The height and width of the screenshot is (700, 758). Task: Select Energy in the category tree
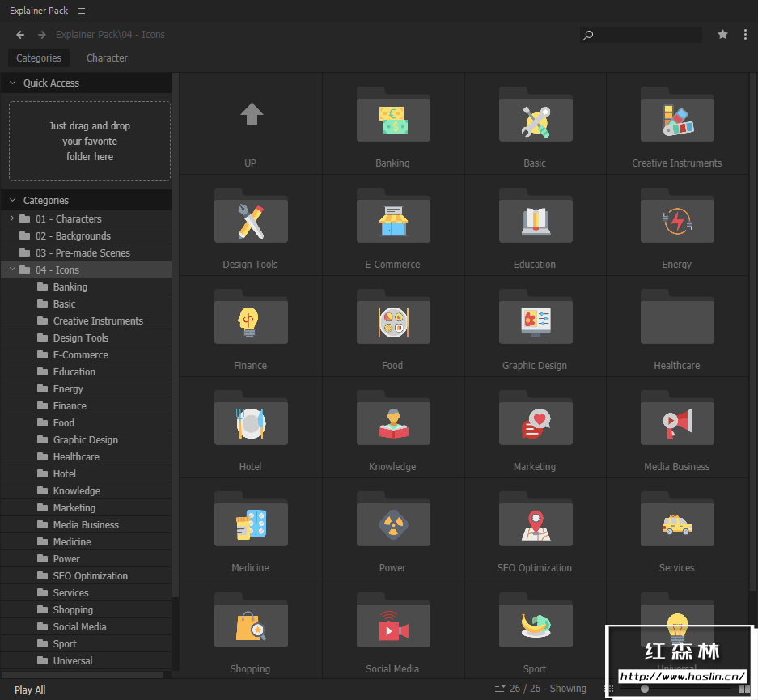[86, 388]
